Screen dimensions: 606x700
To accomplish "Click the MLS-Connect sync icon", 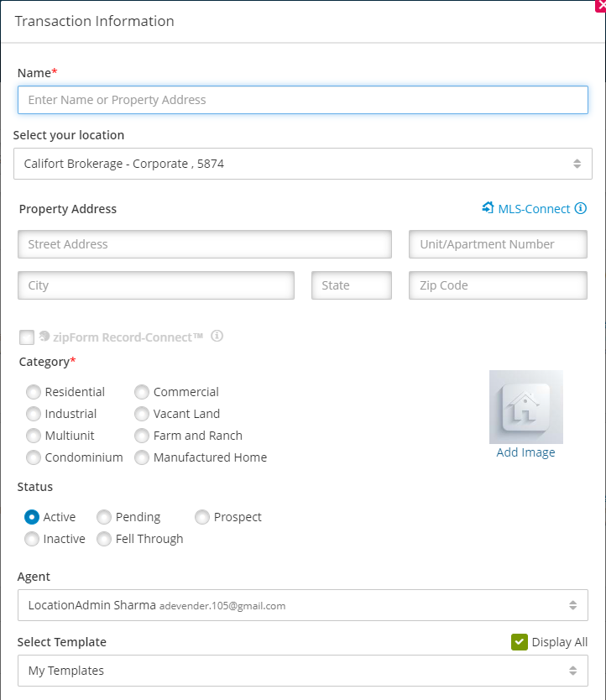I will [x=488, y=208].
